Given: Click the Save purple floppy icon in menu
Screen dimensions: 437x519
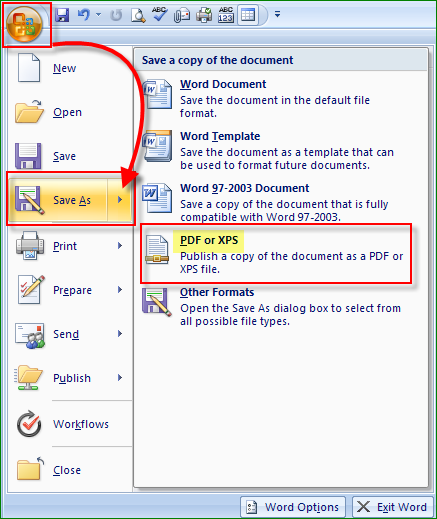Looking at the screenshot, I should coord(28,156).
